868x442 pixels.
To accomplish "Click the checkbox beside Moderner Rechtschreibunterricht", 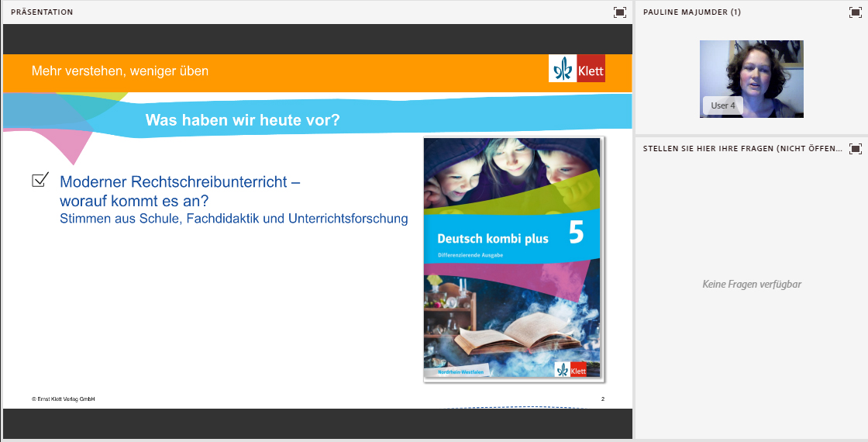I will [x=40, y=179].
